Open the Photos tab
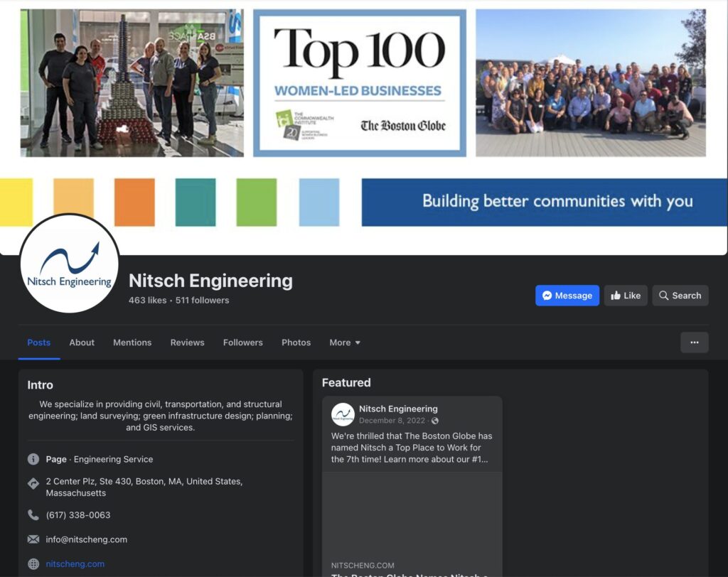Image resolution: width=728 pixels, height=577 pixels. [296, 343]
